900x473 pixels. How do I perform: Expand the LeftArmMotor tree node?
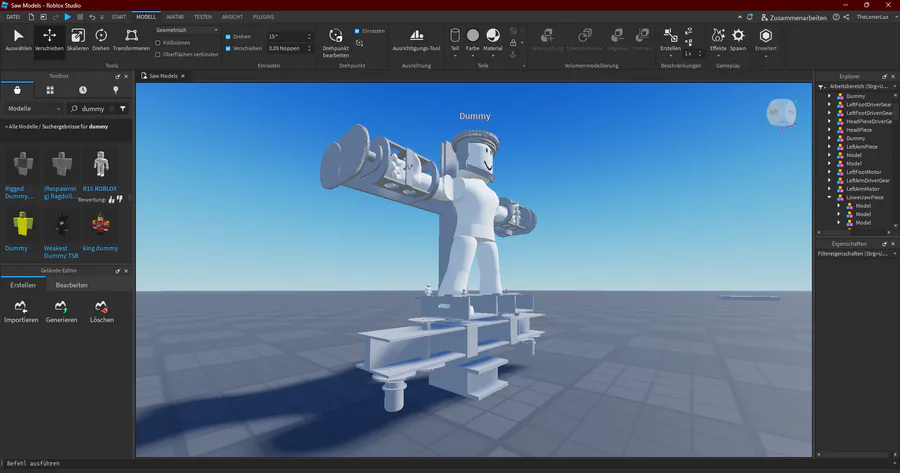[x=829, y=189]
